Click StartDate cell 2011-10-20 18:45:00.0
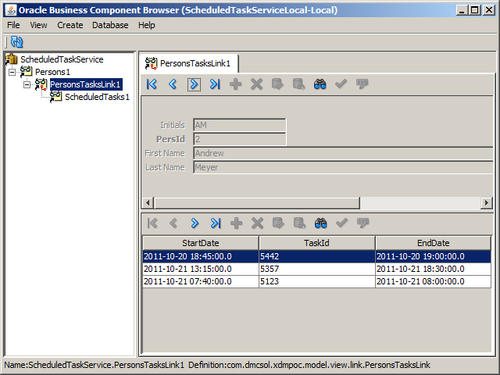This screenshot has width=500, height=375. (x=201, y=256)
